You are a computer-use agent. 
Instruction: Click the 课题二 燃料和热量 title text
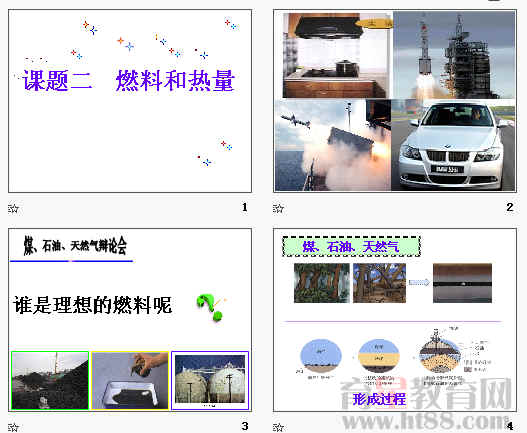pos(128,81)
